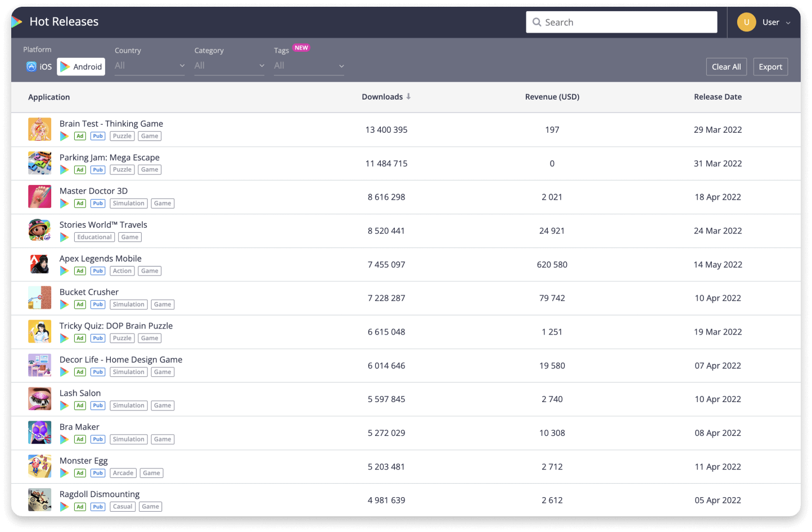The image size is (812, 532).
Task: Click the revenue value 79 742
Action: (x=552, y=298)
